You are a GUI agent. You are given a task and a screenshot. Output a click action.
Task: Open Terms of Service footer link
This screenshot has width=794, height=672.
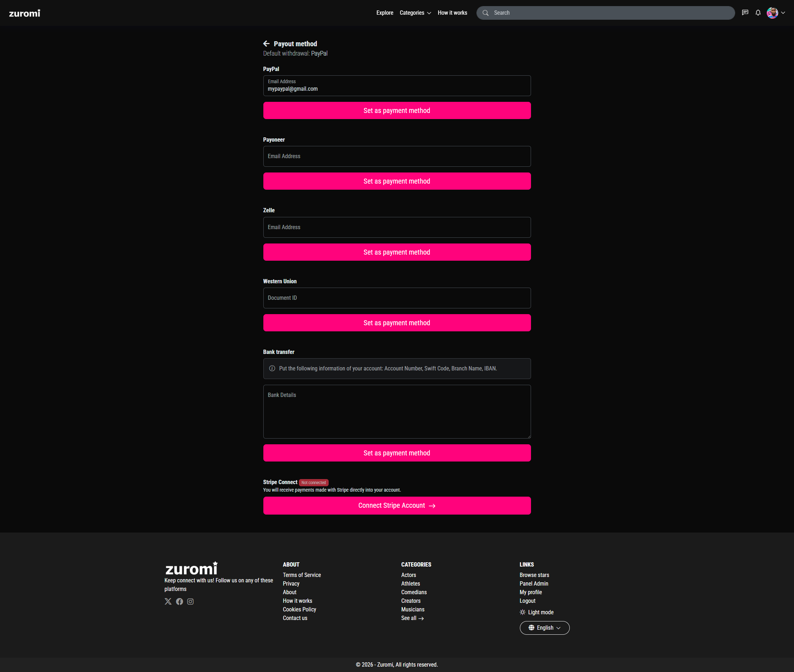[x=301, y=575]
